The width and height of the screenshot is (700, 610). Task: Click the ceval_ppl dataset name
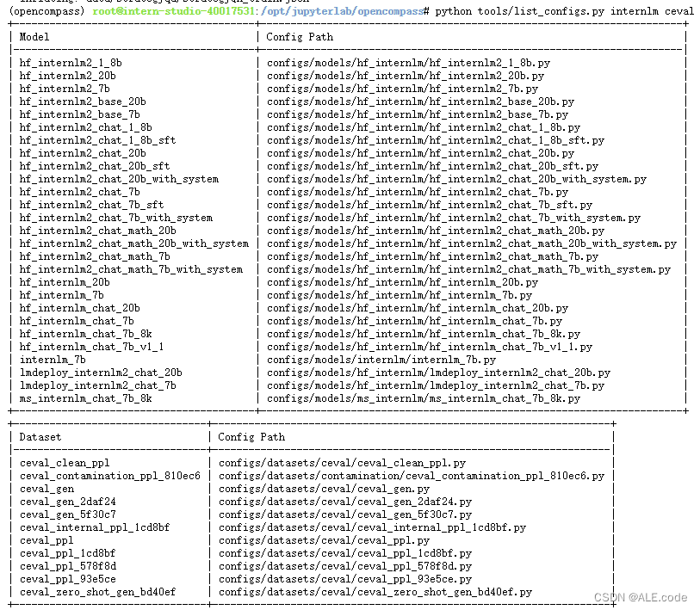(46, 541)
